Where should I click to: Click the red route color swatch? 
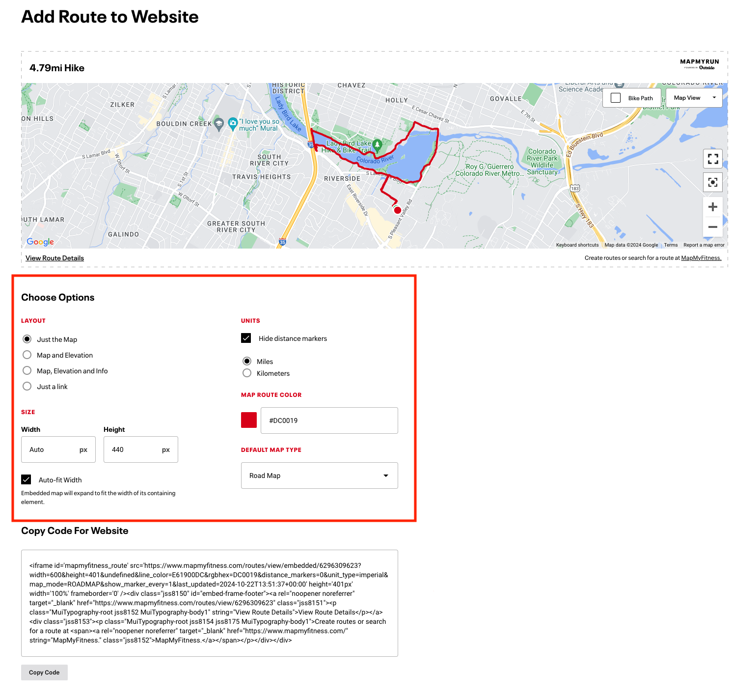(248, 420)
